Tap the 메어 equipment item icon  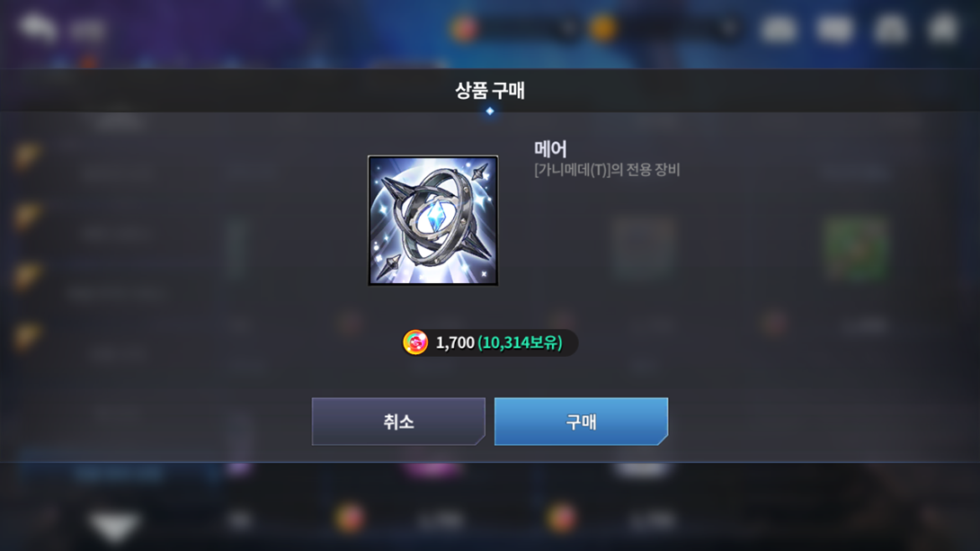(x=433, y=220)
